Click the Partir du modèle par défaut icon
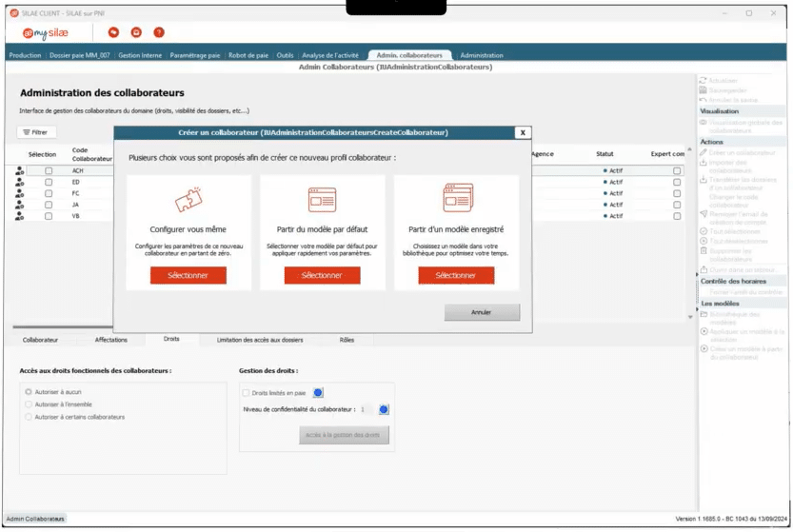793x532 pixels. [322, 200]
